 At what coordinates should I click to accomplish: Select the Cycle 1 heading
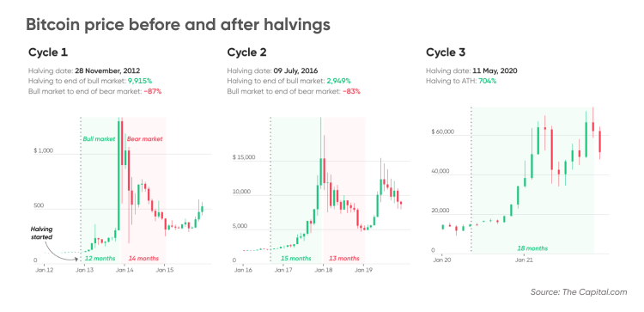[48, 52]
